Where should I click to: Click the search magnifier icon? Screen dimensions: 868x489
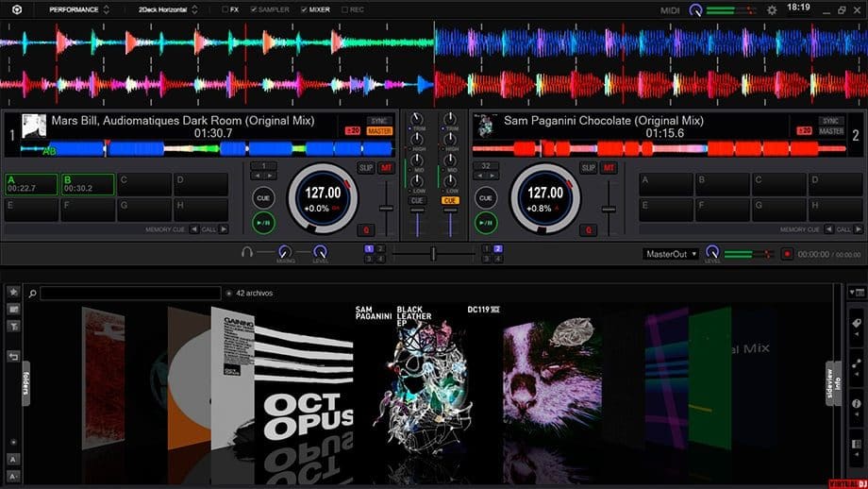[33, 294]
